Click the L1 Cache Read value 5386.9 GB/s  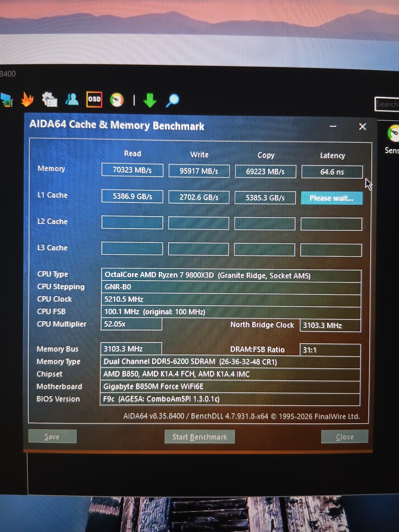click(x=132, y=197)
